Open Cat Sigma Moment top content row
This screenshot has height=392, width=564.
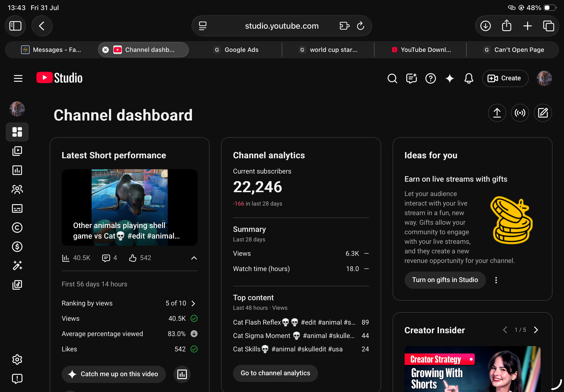coord(301,336)
